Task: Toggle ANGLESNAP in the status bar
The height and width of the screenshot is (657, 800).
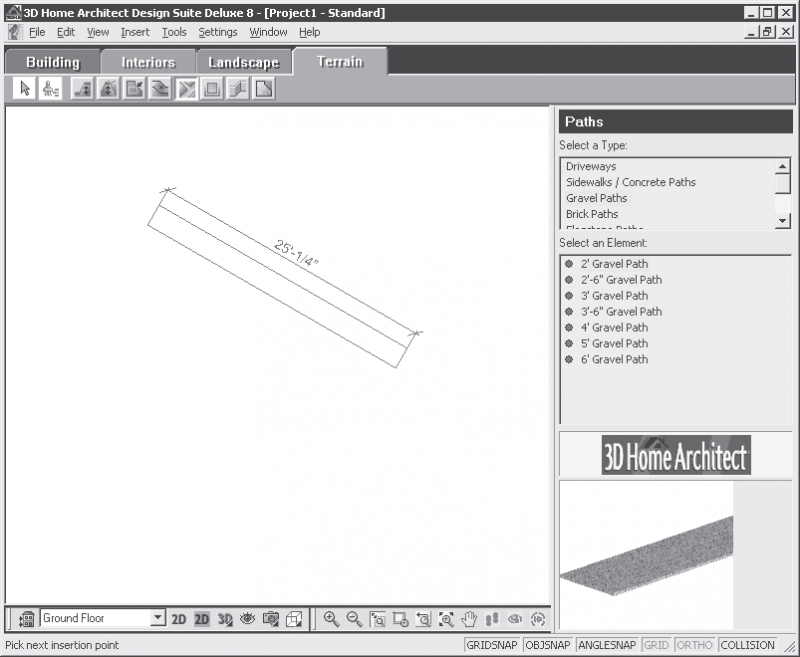Action: click(x=607, y=645)
